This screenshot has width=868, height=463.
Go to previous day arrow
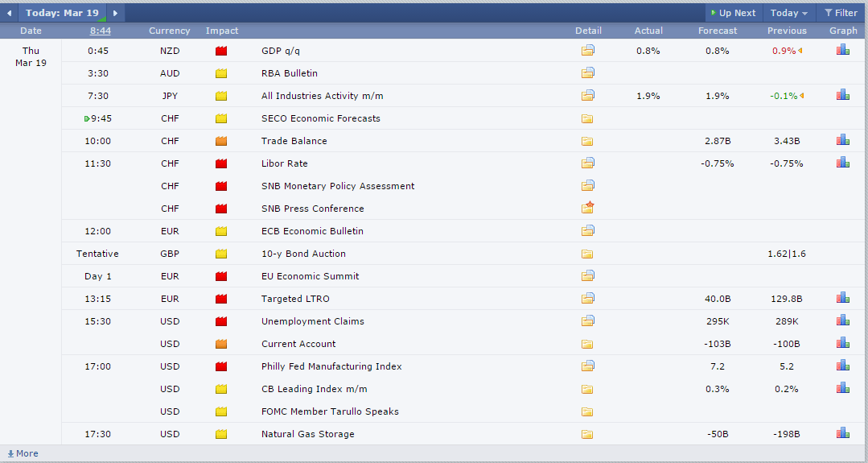pos(9,13)
